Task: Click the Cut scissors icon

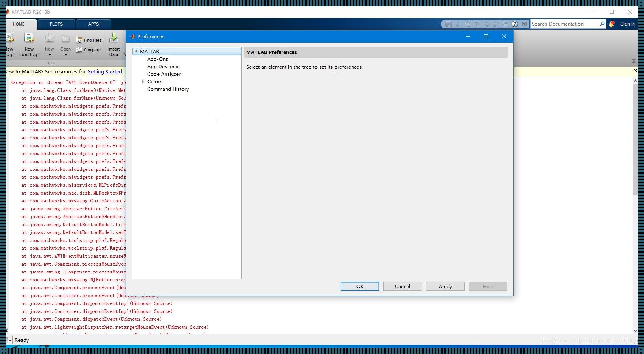Action: click(x=458, y=24)
